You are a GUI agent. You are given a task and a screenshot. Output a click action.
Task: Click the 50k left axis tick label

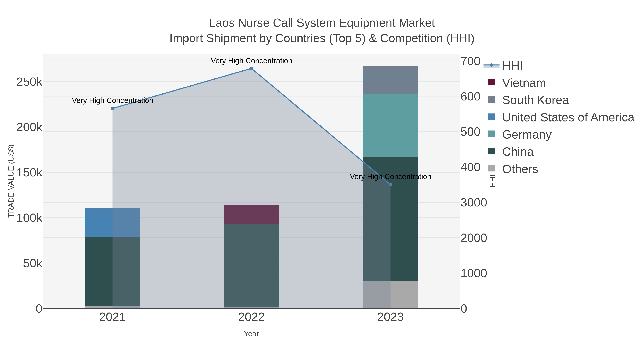click(x=33, y=263)
